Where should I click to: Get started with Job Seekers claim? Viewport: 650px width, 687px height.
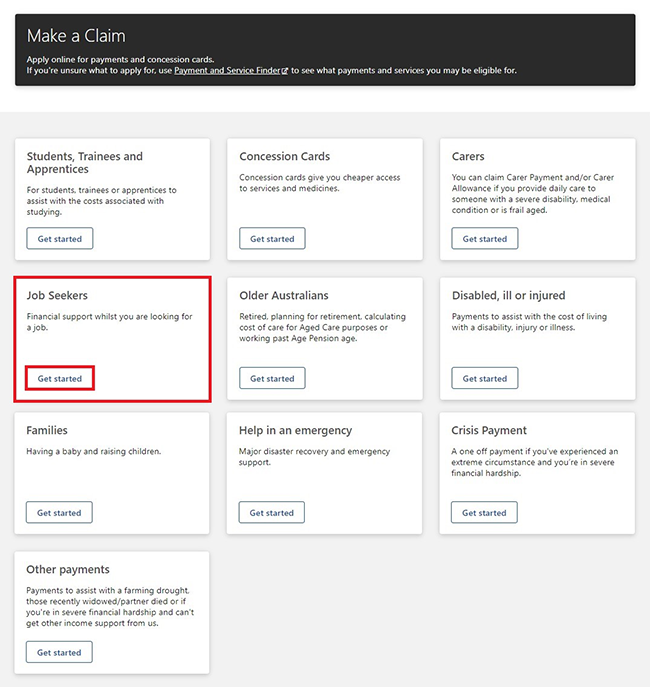coord(60,378)
